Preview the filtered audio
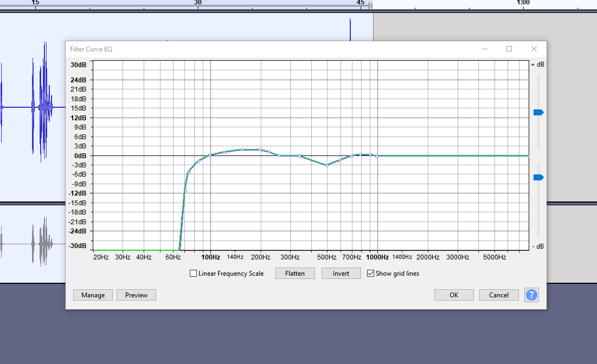 pyautogui.click(x=136, y=295)
